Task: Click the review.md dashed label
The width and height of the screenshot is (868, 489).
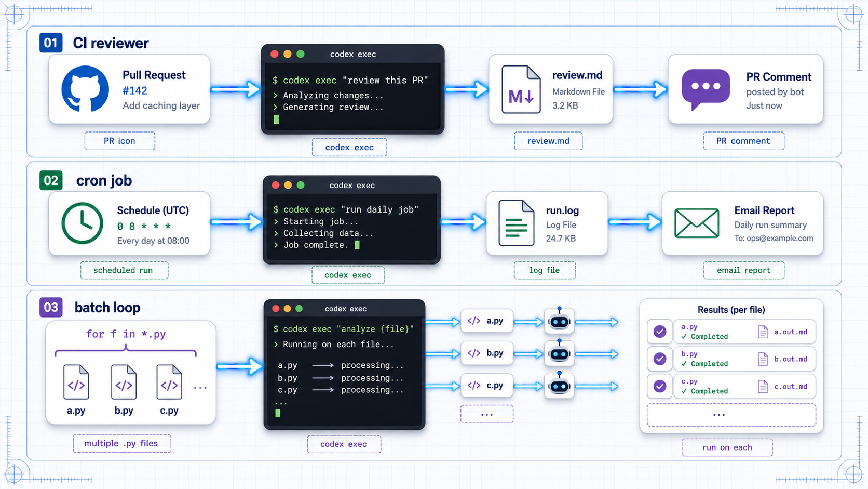Action: point(548,141)
